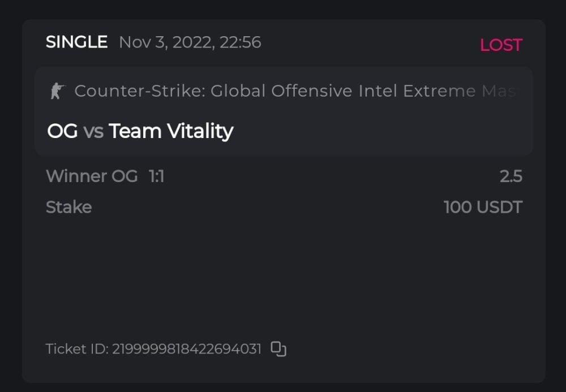Click the ticket number 2199999818422694031
566x392 pixels.
187,349
